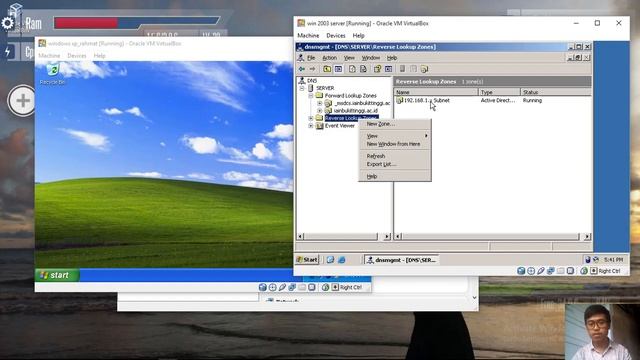Click the Windows 2003 Start button
Image resolution: width=640 pixels, height=360 pixels.
(307, 260)
